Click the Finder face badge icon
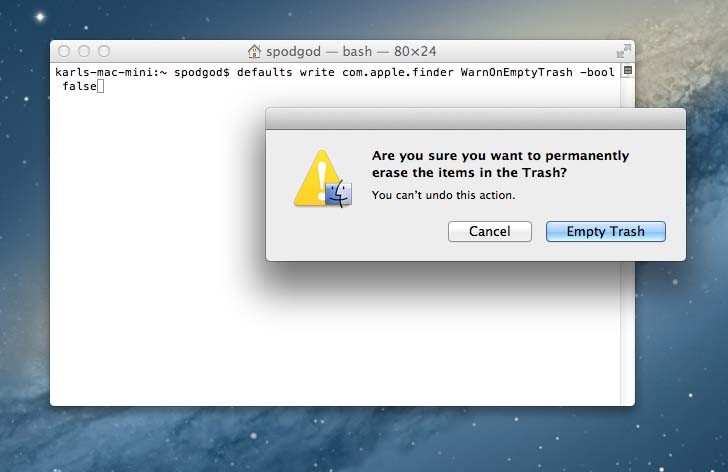The width and height of the screenshot is (728, 472). pyautogui.click(x=339, y=194)
